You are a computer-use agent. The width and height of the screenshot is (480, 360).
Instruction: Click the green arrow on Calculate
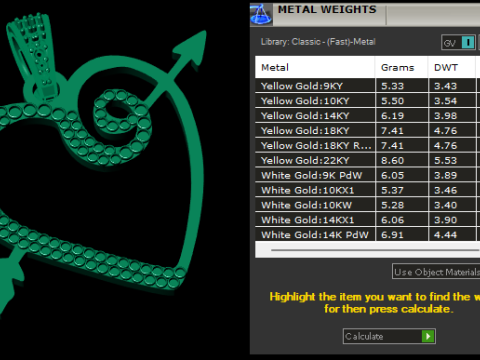428,336
